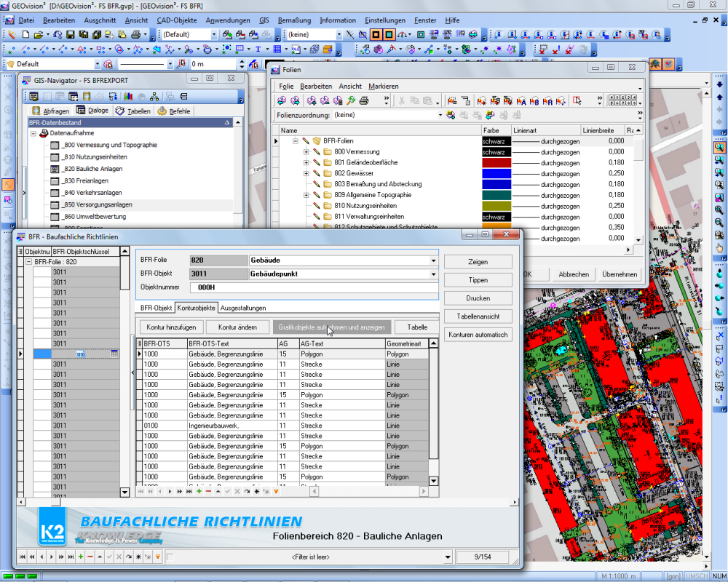This screenshot has height=582, width=728.
Task: Open the line style dropdown in the main window
Action: tap(170, 64)
